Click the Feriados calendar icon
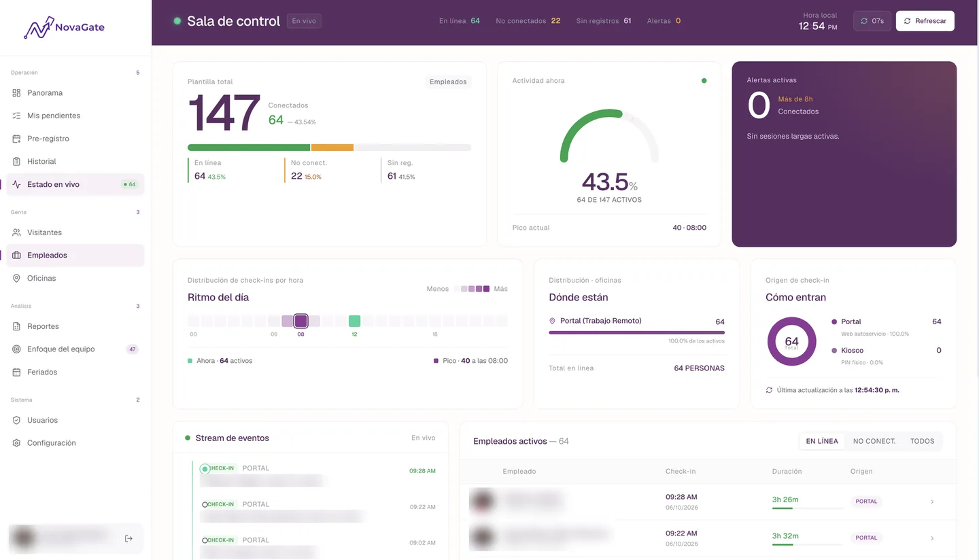The image size is (979, 560). [x=16, y=372]
